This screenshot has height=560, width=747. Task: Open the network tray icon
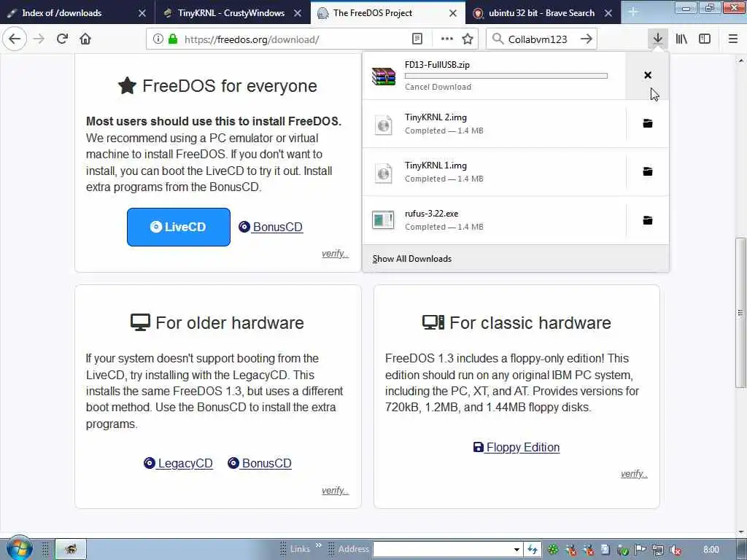click(658, 550)
